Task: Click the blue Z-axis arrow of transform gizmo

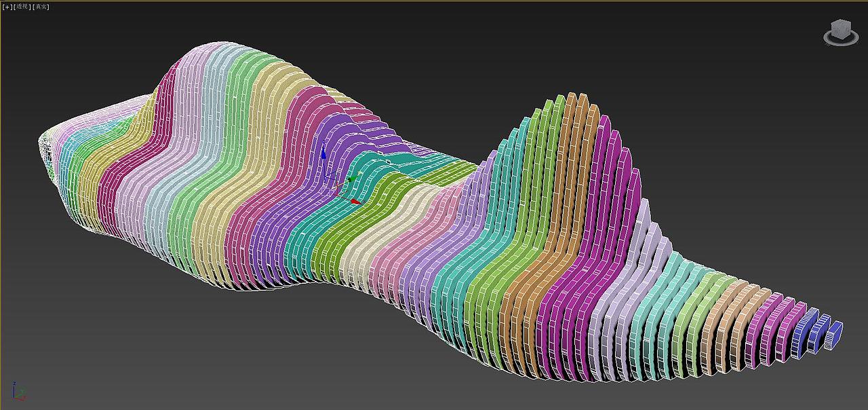Action: [x=323, y=152]
